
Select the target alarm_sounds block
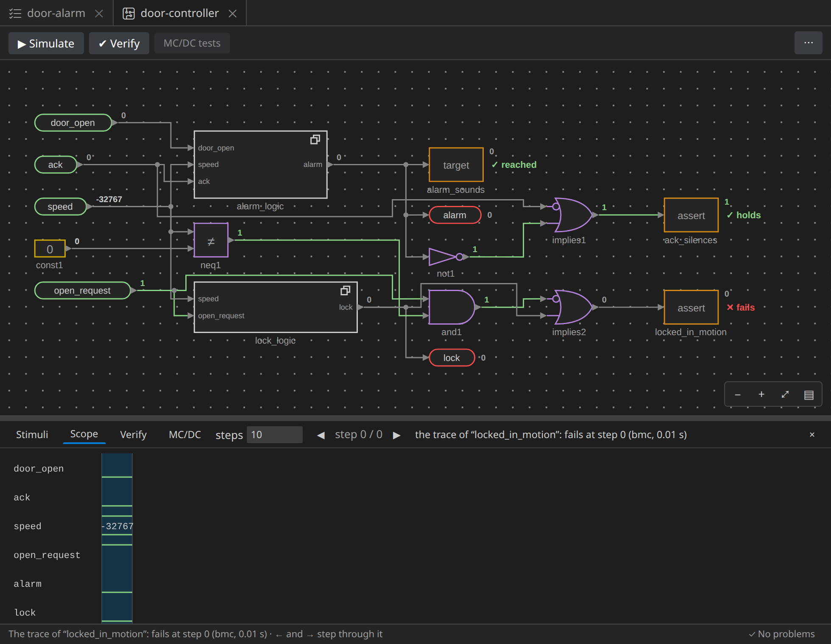click(456, 165)
